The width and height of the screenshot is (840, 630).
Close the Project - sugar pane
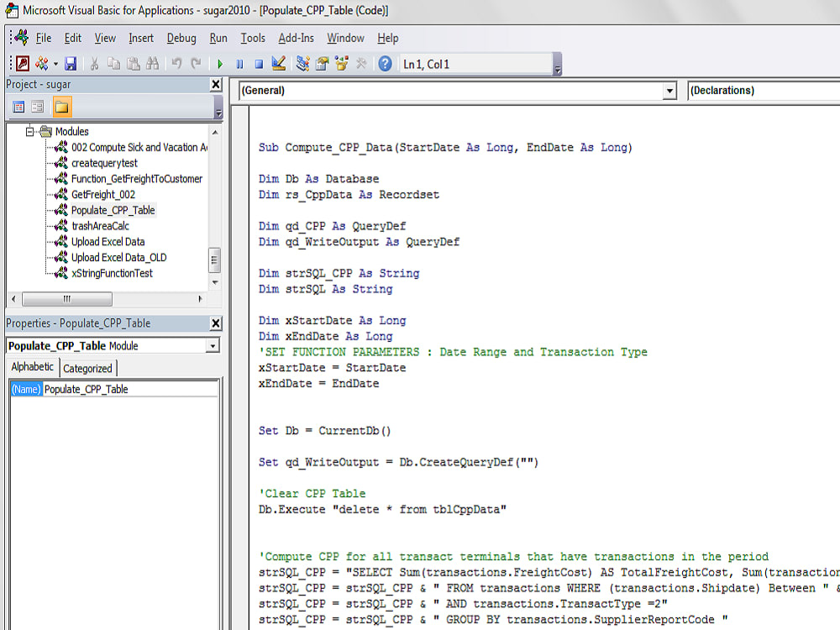(x=215, y=84)
